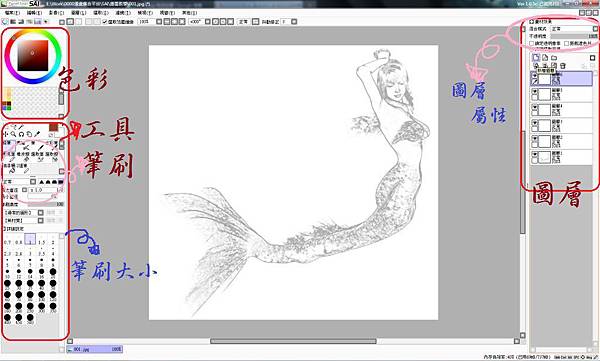Create a new layer folder

pos(554,57)
